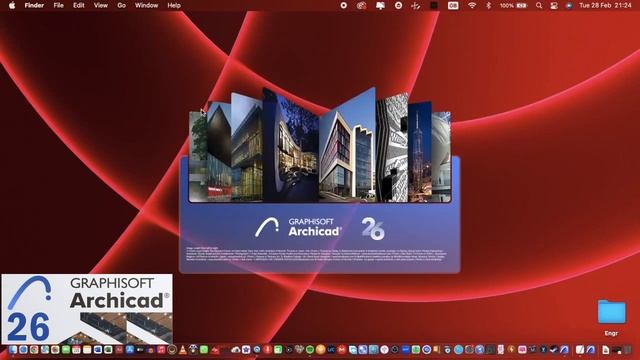Click the Siri icon in menu bar
The image size is (640, 360).
569,5
